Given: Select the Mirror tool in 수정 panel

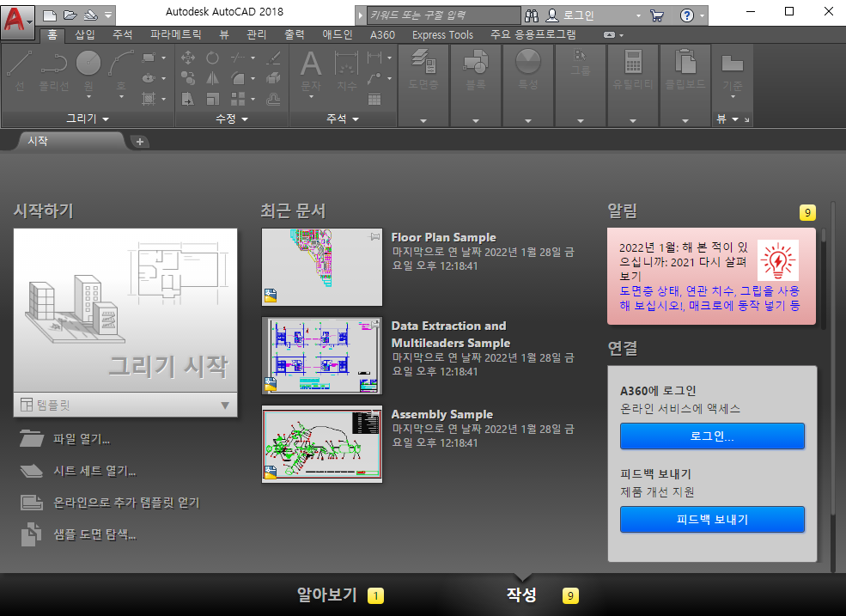Looking at the screenshot, I should (213, 78).
